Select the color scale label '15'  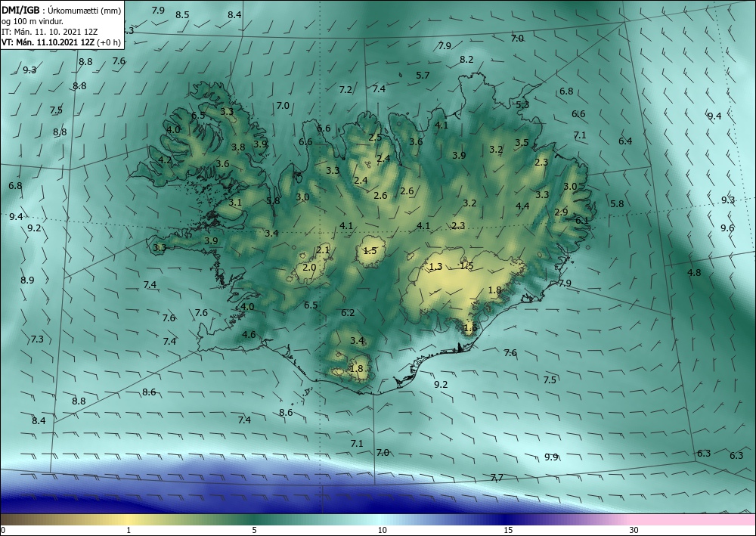coord(508,530)
